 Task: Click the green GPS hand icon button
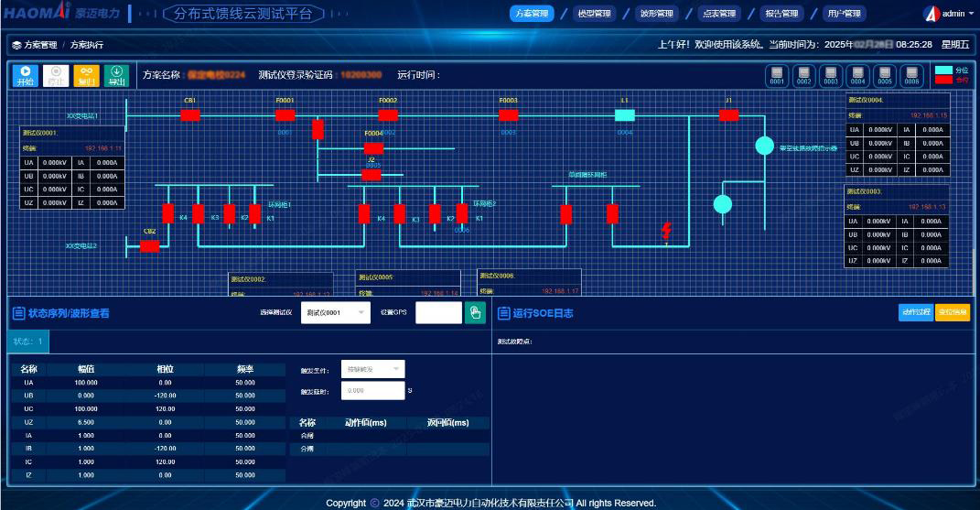tap(475, 313)
